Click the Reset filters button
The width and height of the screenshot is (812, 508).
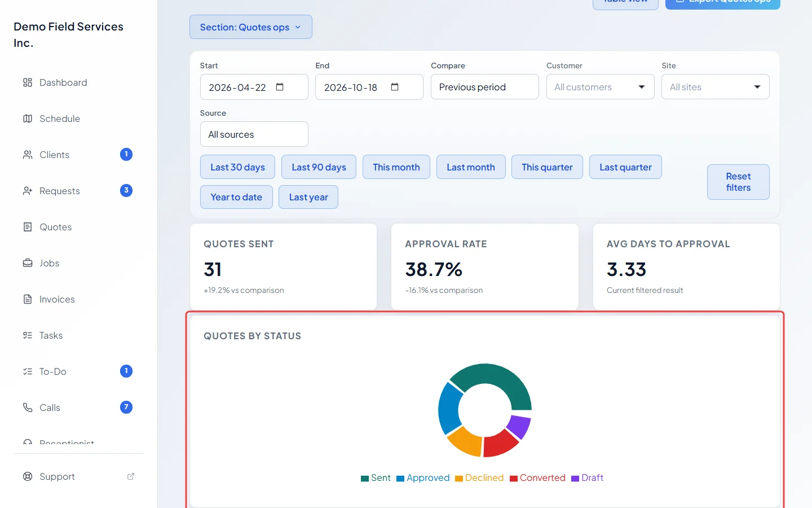coord(738,182)
